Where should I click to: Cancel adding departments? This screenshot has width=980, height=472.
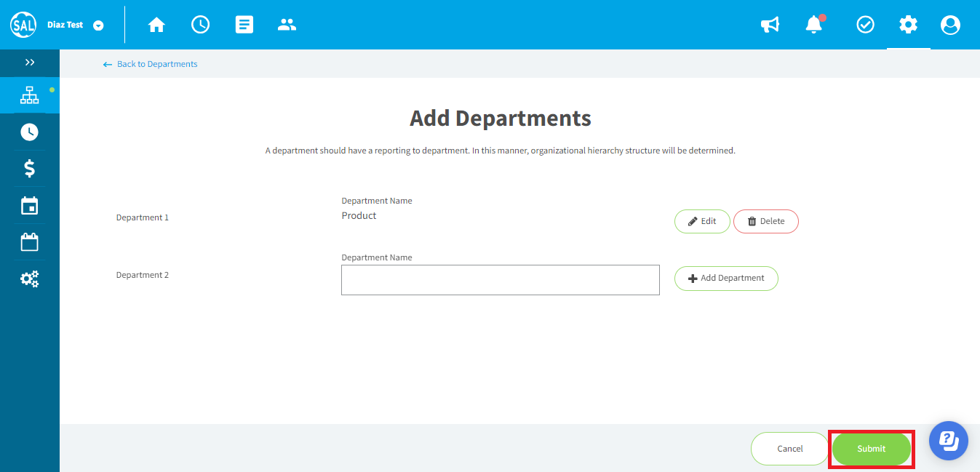(x=790, y=449)
